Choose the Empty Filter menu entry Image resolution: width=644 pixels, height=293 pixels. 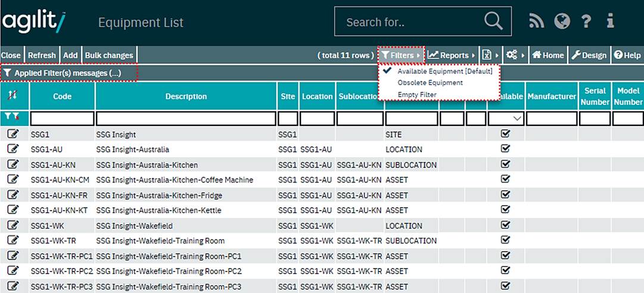[x=416, y=94]
